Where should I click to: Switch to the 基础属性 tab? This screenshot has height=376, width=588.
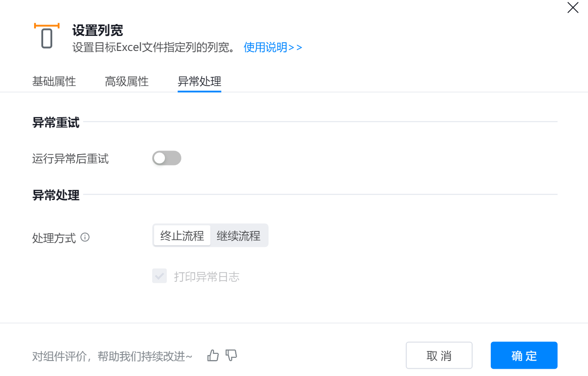(x=54, y=82)
